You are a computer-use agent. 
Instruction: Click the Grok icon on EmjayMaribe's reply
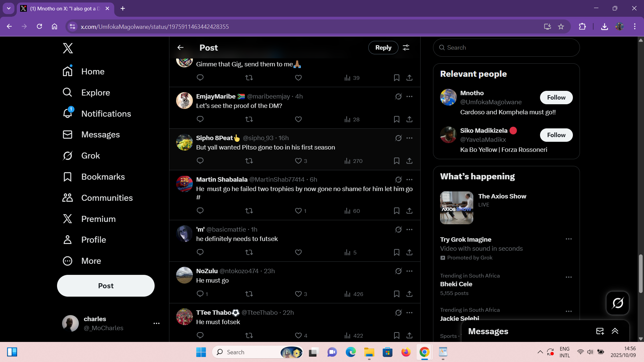(x=398, y=97)
